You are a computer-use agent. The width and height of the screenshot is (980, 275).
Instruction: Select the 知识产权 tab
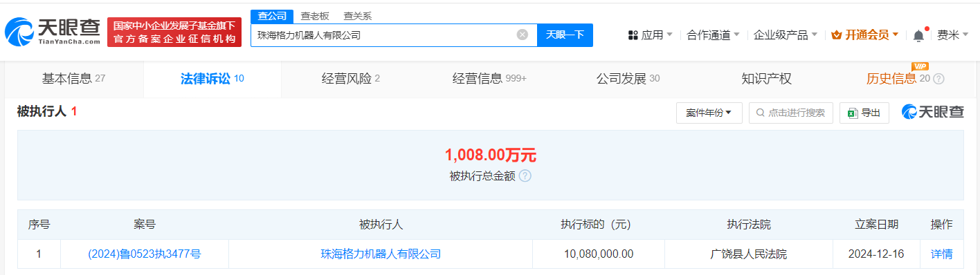point(766,79)
